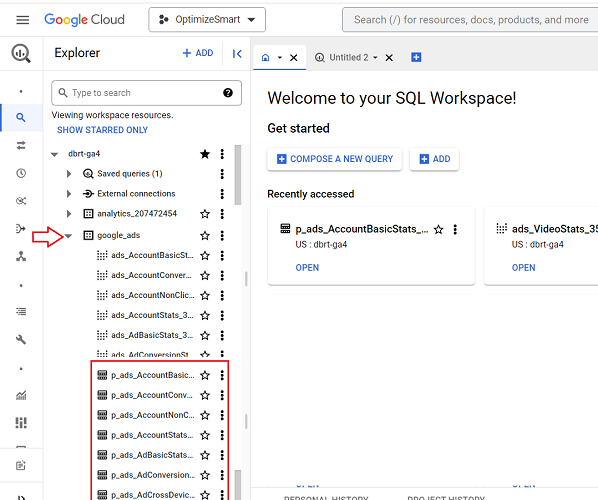Image resolution: width=598 pixels, height=500 pixels.
Task: Open more actions for External connections
Action: (x=222, y=194)
